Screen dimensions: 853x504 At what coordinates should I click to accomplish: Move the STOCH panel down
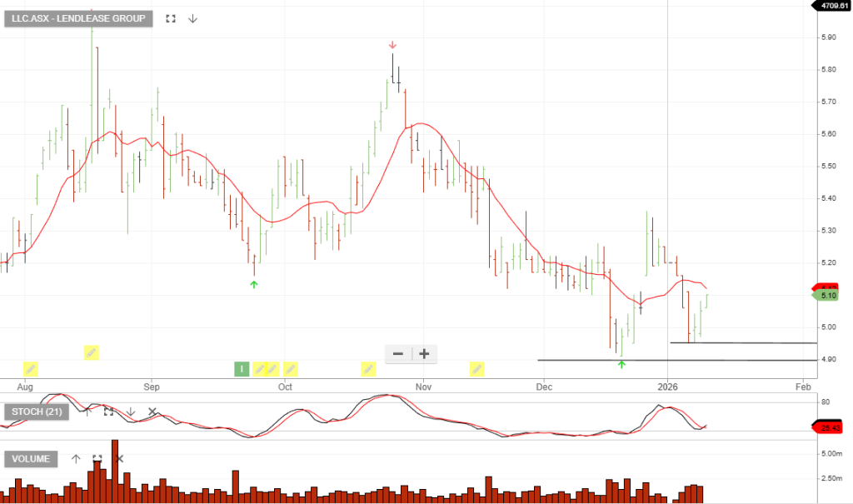pos(131,412)
